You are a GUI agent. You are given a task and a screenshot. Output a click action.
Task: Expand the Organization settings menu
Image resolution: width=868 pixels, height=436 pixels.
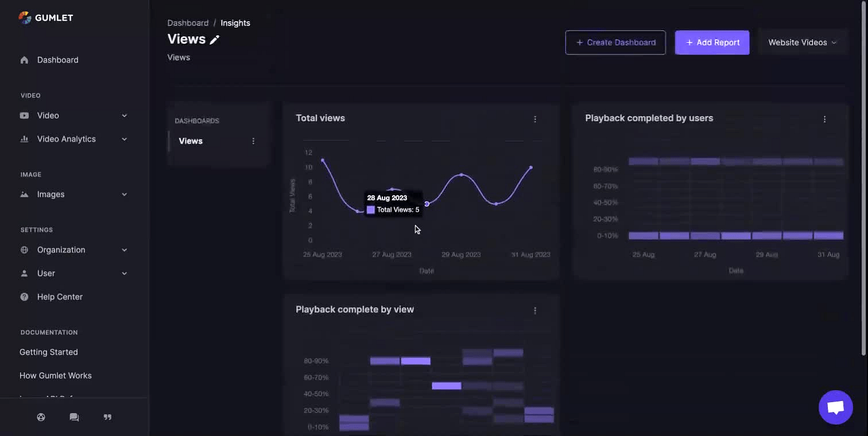point(74,250)
